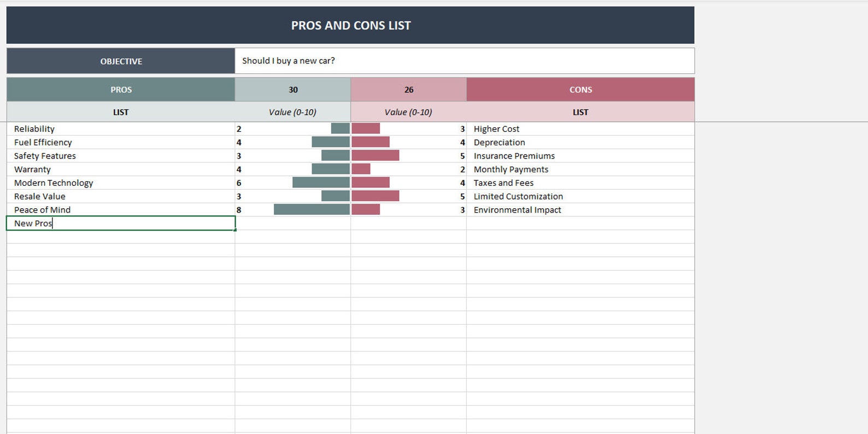Image resolution: width=868 pixels, height=434 pixels.
Task: Click the LIST subheader under CONS
Action: (580, 112)
